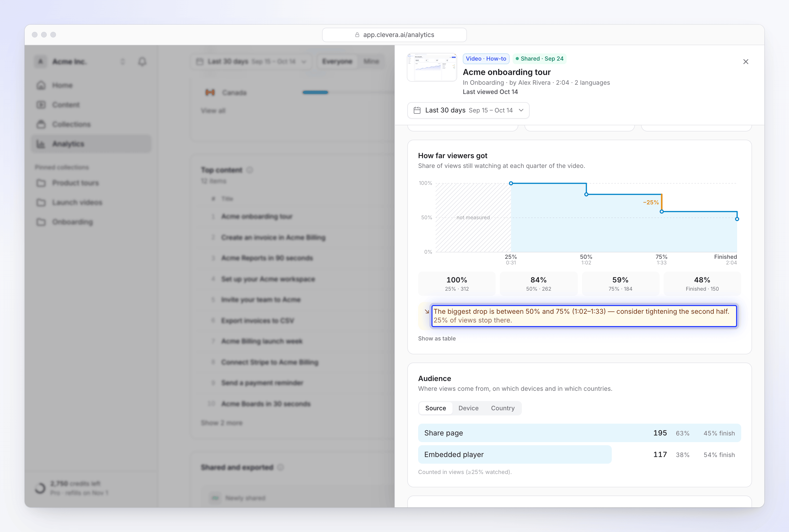Click the credits usage ring icon
The height and width of the screenshot is (532, 789).
point(40,488)
